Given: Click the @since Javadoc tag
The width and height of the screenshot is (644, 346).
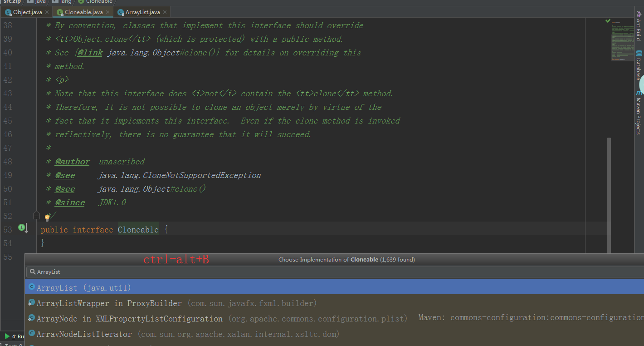Looking at the screenshot, I should (x=70, y=203).
